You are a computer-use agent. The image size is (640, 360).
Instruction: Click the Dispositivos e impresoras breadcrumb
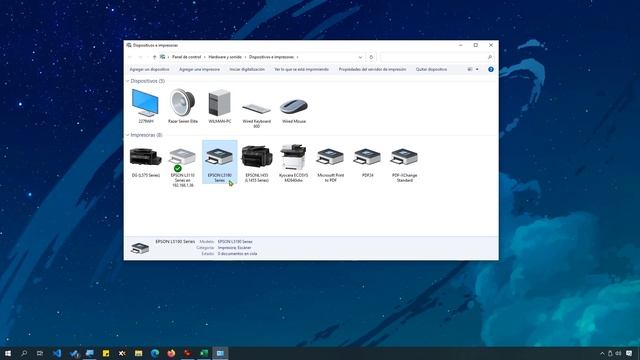pos(271,57)
